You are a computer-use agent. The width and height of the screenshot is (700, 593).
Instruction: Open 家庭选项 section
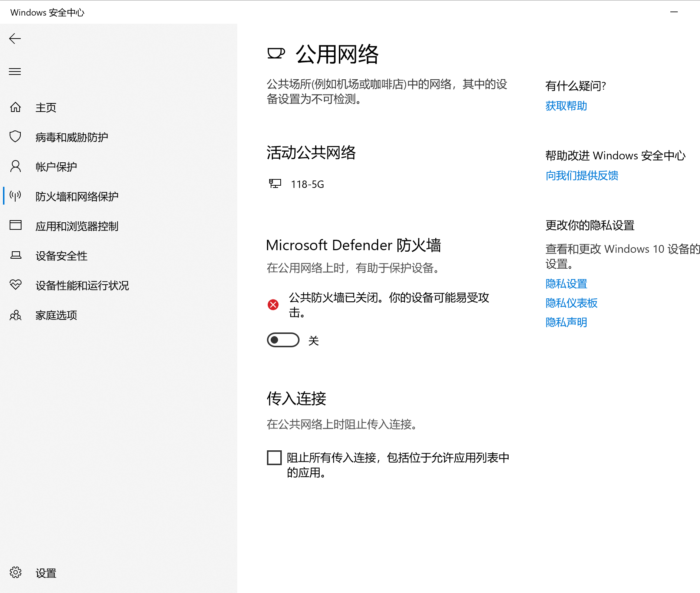[x=56, y=315]
